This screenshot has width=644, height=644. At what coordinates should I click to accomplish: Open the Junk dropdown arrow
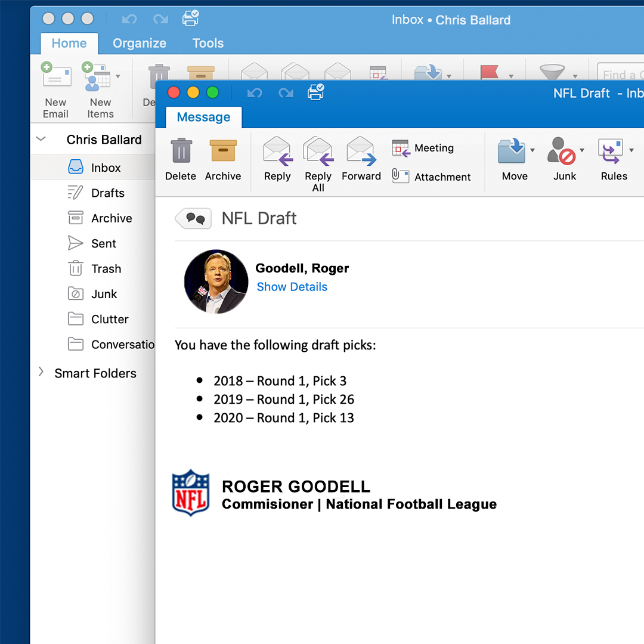pyautogui.click(x=582, y=150)
